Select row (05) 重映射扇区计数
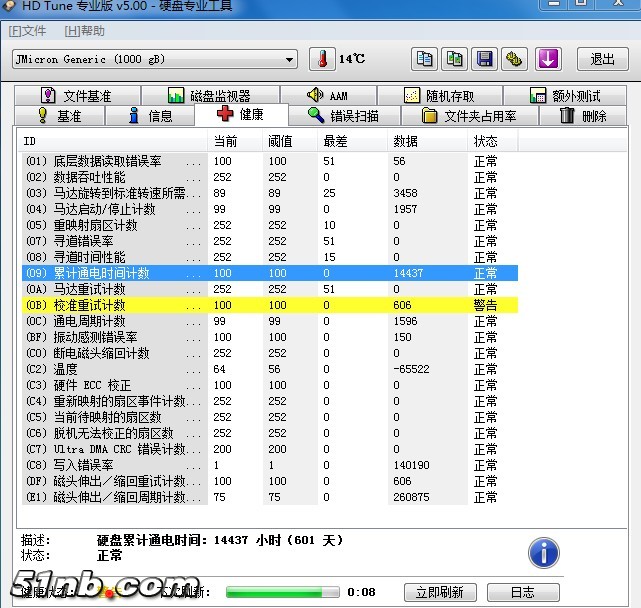Viewport: 641px width, 608px height. click(x=270, y=225)
